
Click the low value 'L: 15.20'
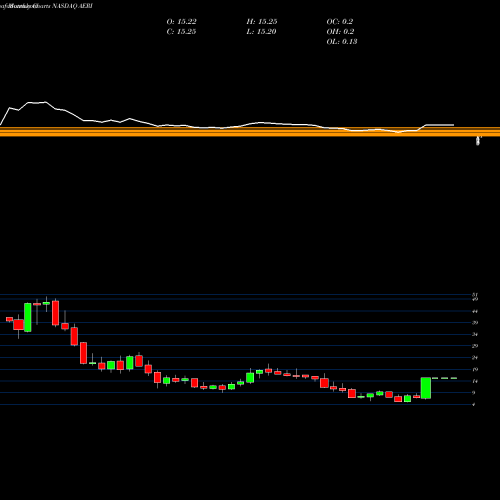261,32
